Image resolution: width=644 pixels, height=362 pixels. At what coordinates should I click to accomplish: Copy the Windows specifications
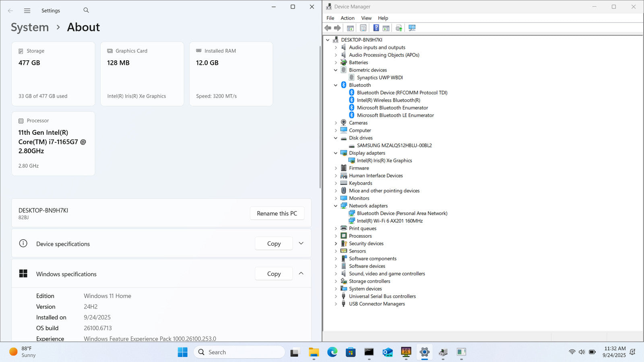tap(274, 274)
